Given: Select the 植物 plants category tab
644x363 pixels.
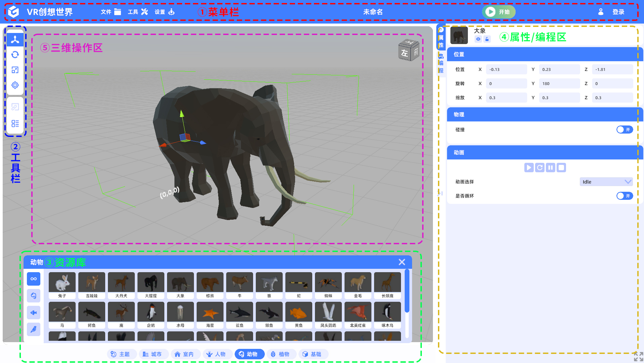Looking at the screenshot, I should (x=280, y=354).
